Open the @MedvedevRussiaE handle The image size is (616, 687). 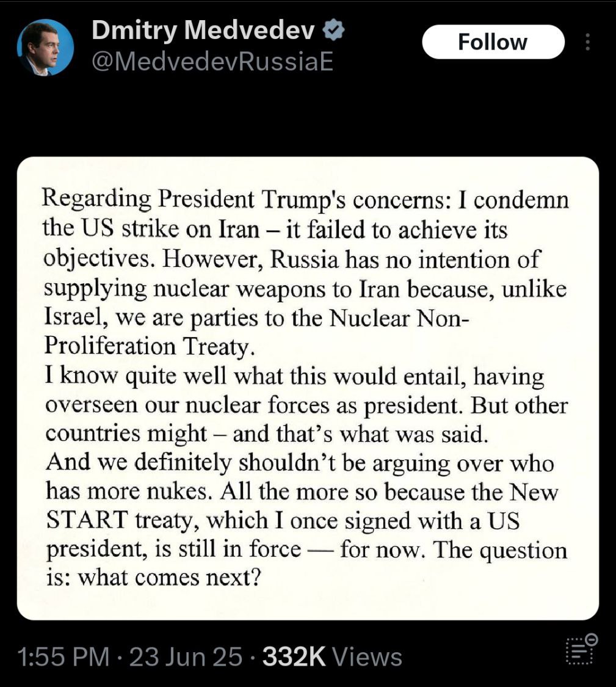click(212, 62)
